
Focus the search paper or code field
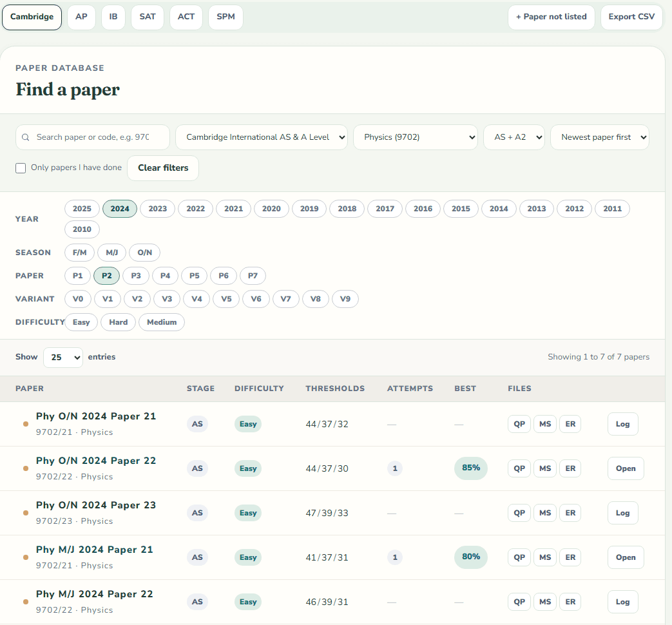pos(93,137)
